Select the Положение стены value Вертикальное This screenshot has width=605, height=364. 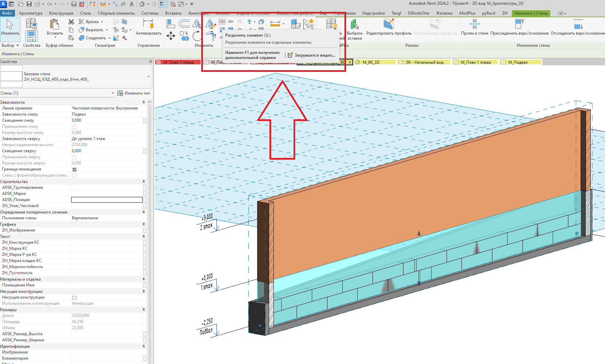(85, 218)
